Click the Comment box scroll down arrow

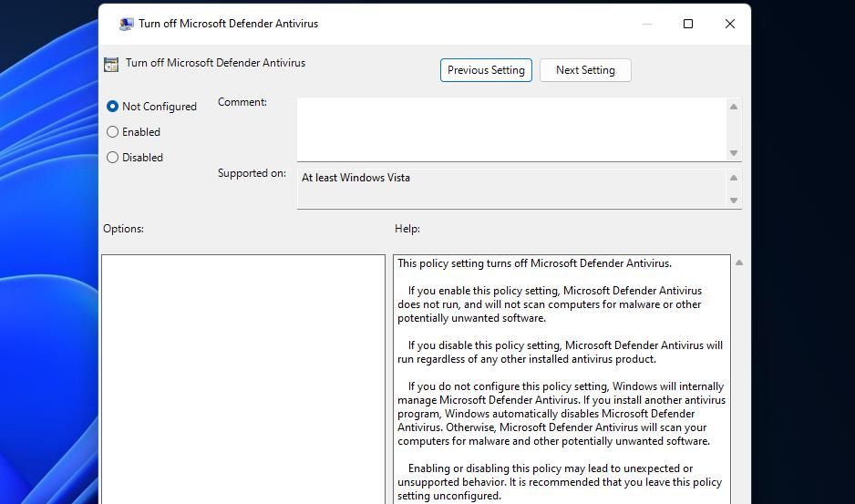pyautogui.click(x=733, y=153)
